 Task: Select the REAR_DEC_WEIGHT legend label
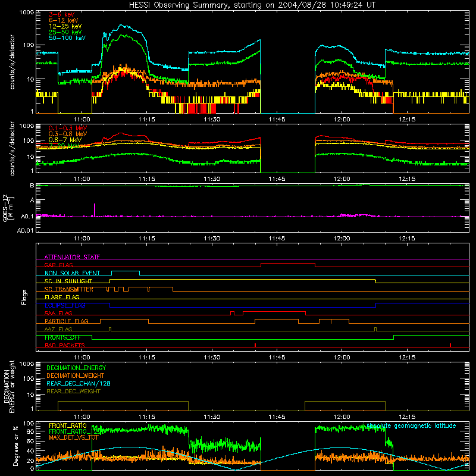pos(73,392)
